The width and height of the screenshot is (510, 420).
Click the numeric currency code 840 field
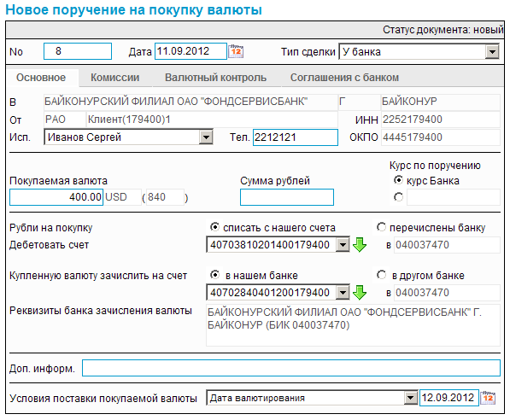(x=165, y=197)
